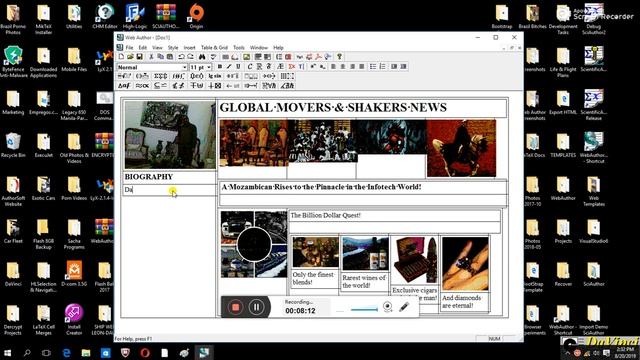The height and width of the screenshot is (360, 640).
Task: Toggle align left button
Action: click(x=333, y=67)
